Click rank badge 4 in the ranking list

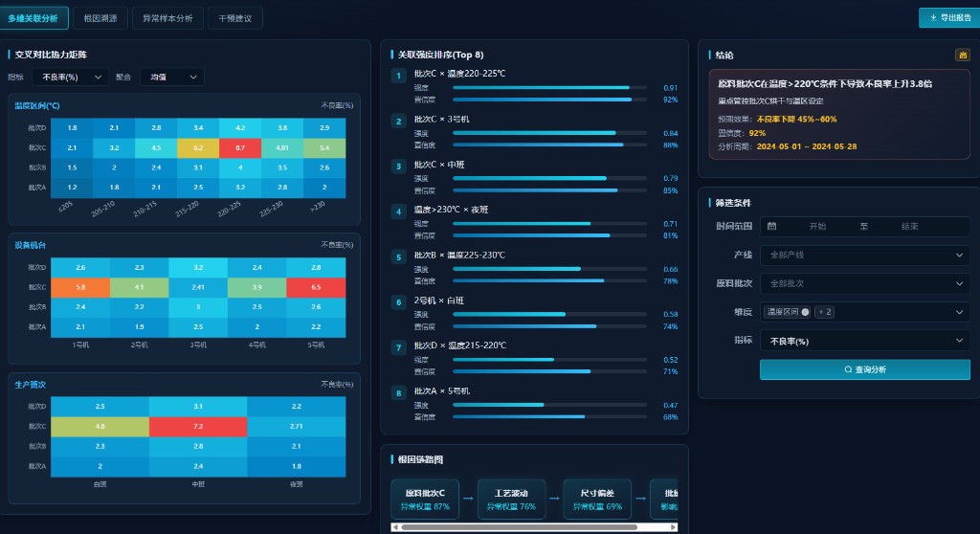point(399,212)
